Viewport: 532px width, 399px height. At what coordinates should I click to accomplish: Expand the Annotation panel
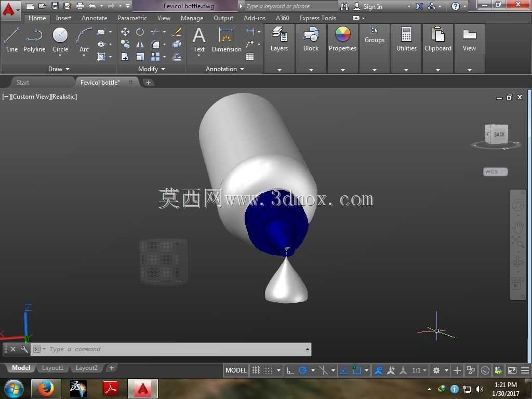click(224, 69)
